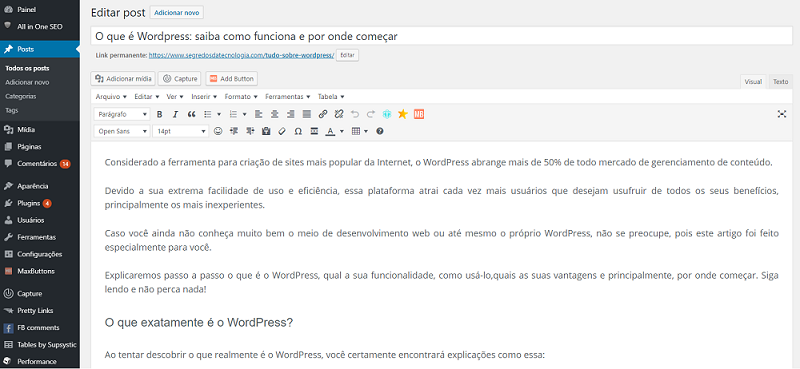The image size is (800, 369).
Task: Clear formatting with the eraser icon
Action: coord(282,131)
